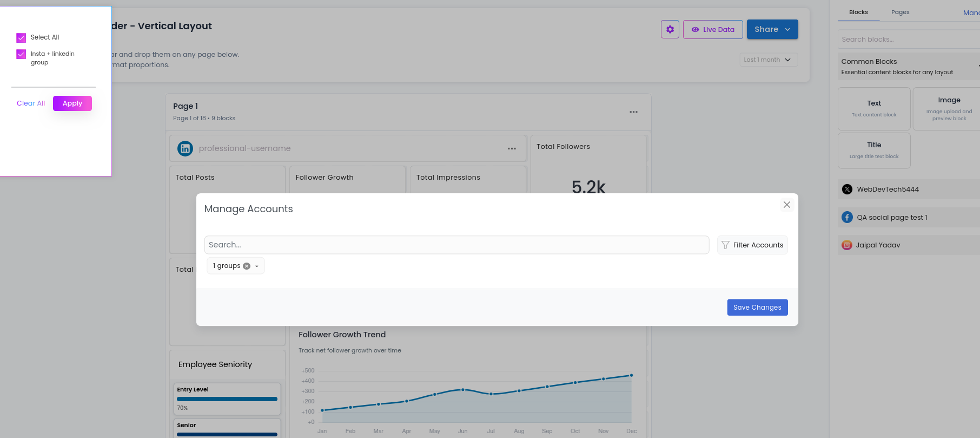
Task: Click the professional-username label
Action: tap(244, 148)
